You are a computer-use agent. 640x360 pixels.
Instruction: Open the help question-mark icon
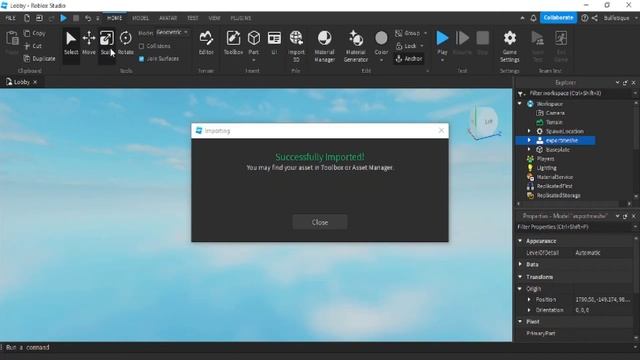pos(584,18)
